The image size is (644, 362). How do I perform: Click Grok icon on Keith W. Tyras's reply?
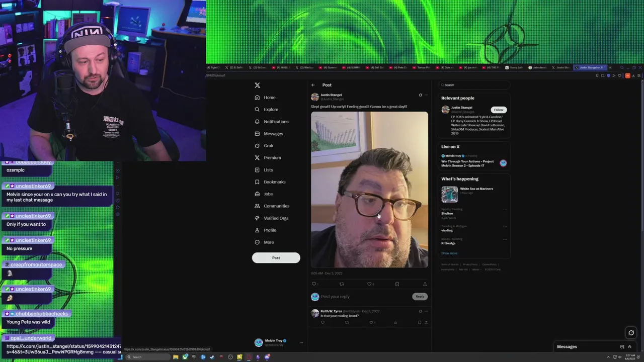point(421,311)
